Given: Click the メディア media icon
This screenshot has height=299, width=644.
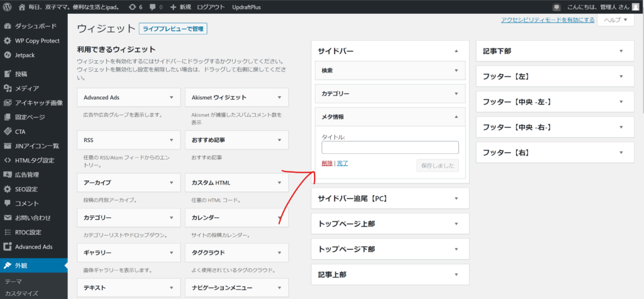Looking at the screenshot, I should point(8,89).
